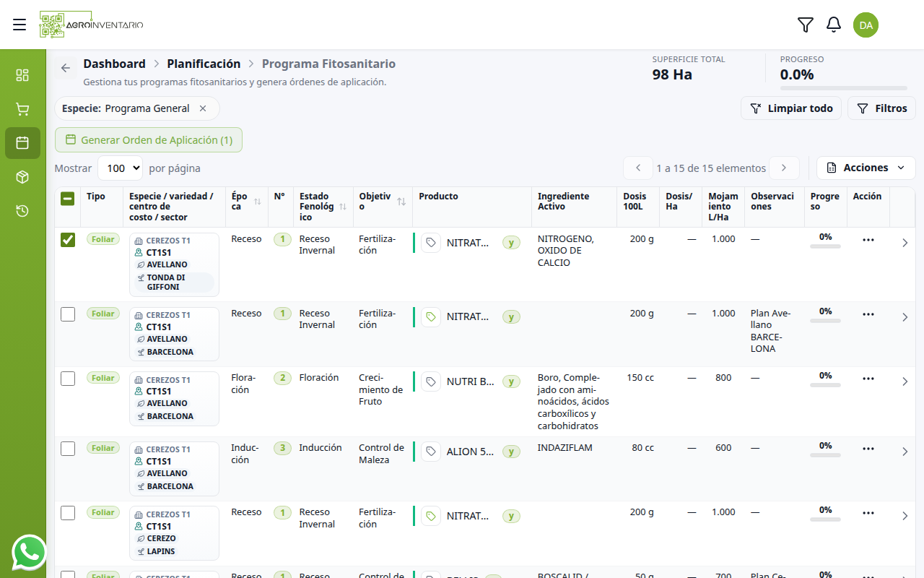Go to the next results page

click(x=785, y=168)
